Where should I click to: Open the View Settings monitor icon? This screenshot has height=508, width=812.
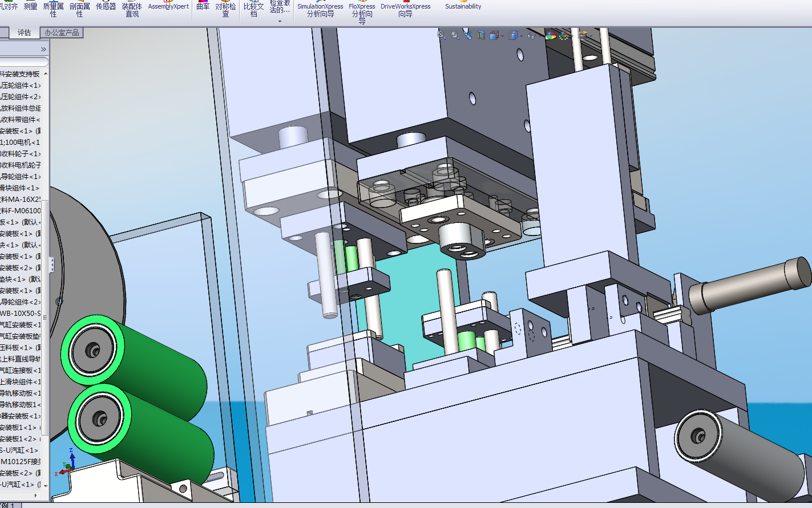(583, 35)
